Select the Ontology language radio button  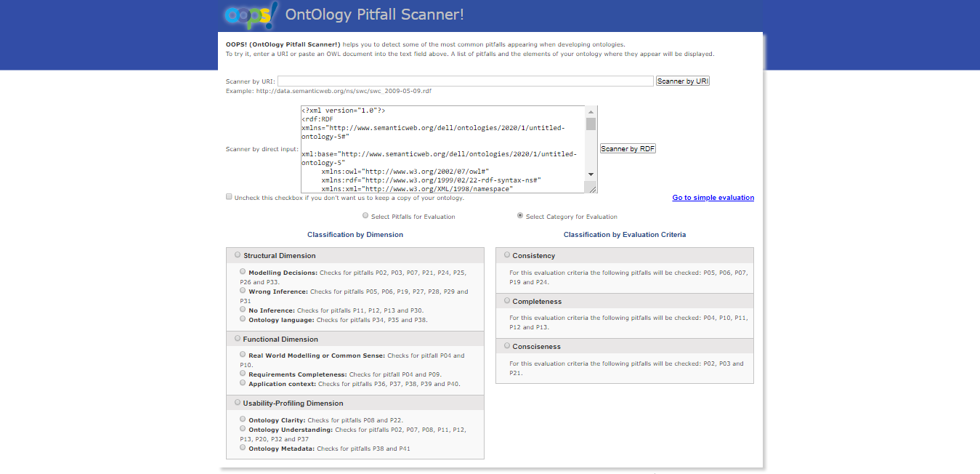243,319
